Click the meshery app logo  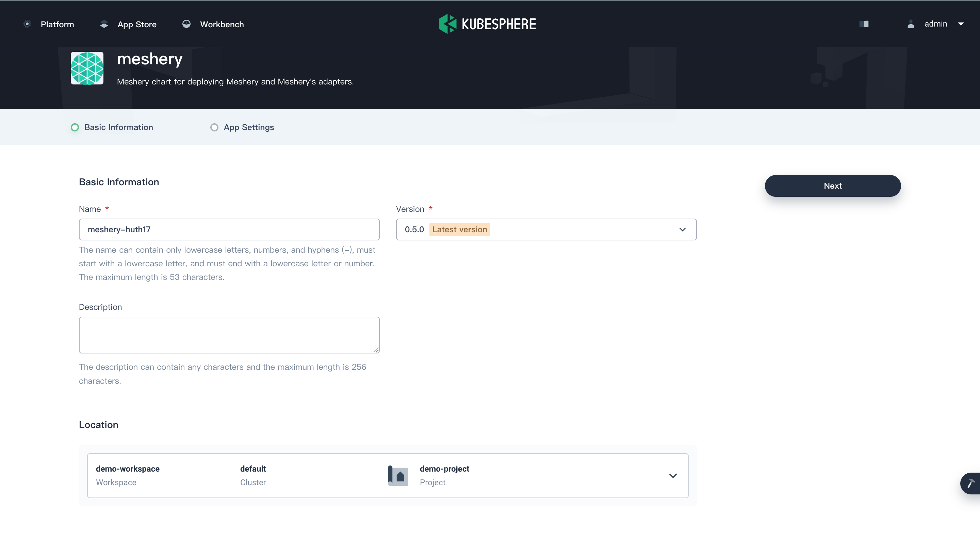tap(87, 68)
